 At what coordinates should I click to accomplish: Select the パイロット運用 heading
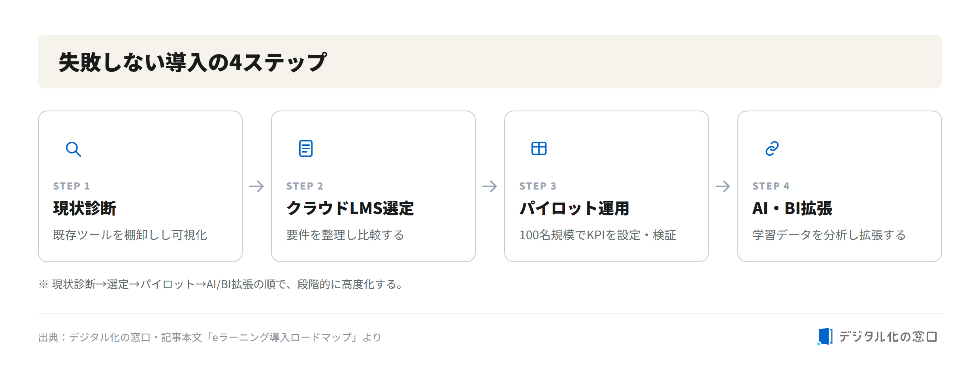(574, 208)
